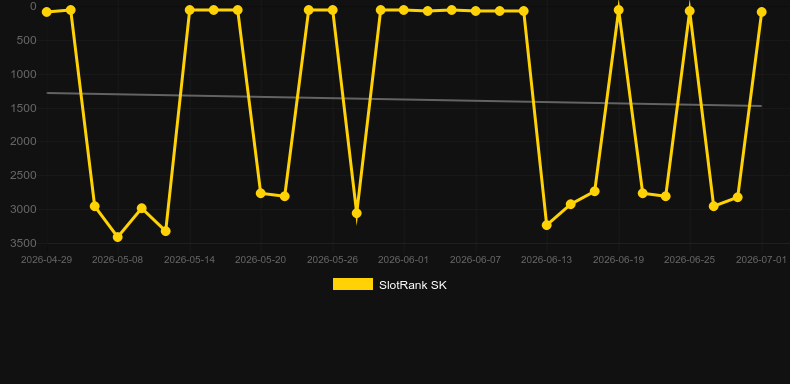Select the last data point at 2026-07-01

(x=761, y=12)
